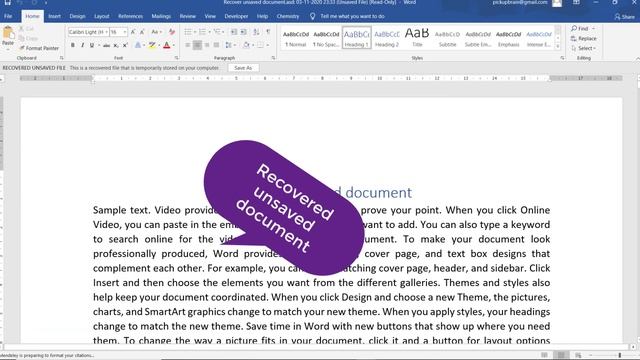The height and width of the screenshot is (360, 640).
Task: Apply subscript formatting
Action: click(116, 45)
